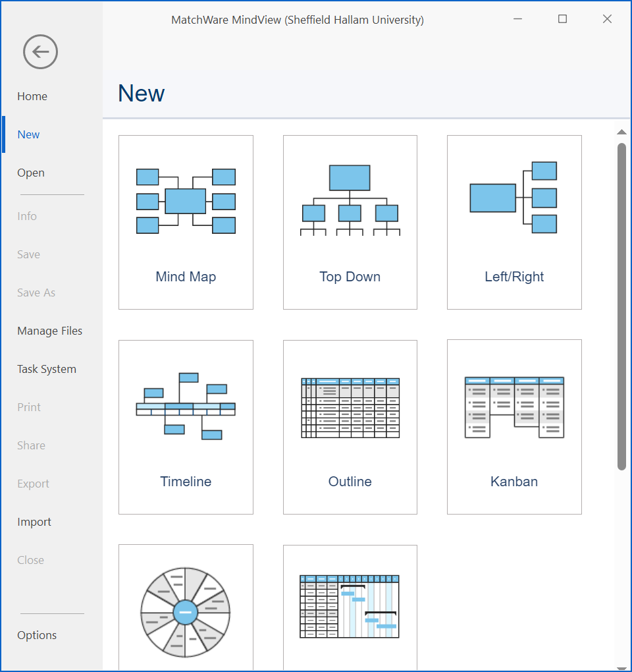Click Import in the sidebar
Screen dimensions: 632x672
pyautogui.click(x=34, y=522)
